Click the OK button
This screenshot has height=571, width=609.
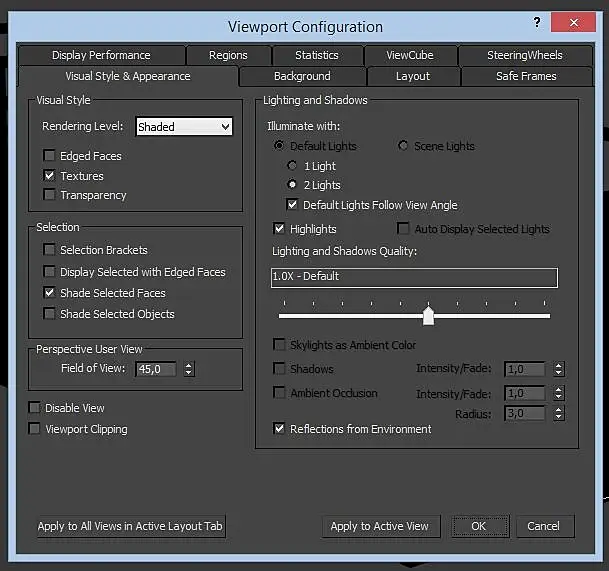tap(479, 526)
